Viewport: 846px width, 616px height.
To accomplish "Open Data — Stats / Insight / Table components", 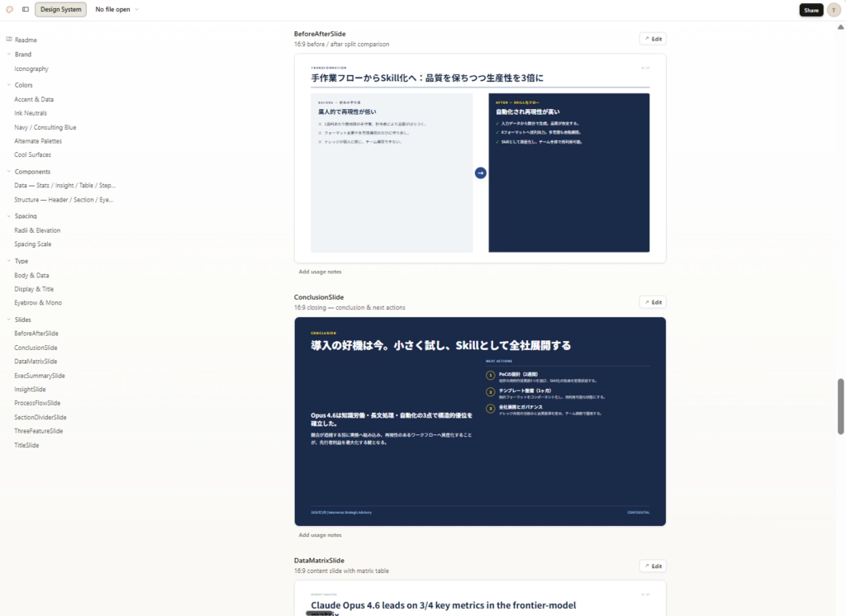I will pos(64,185).
